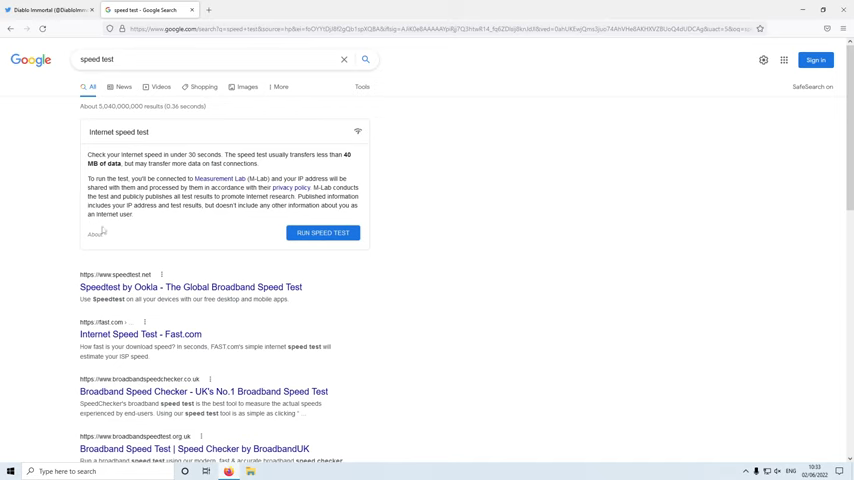The image size is (854, 480).
Task: Click the Windows taskbar search box
Action: click(x=98, y=471)
